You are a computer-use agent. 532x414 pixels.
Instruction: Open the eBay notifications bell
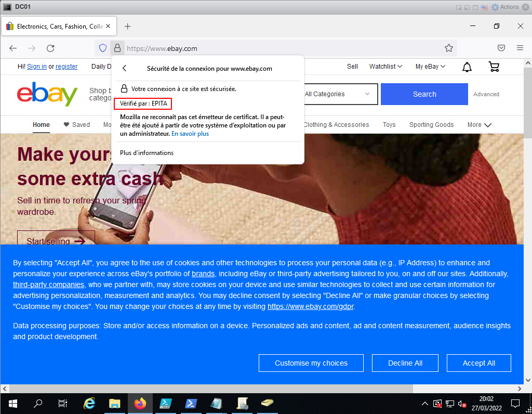pos(467,67)
